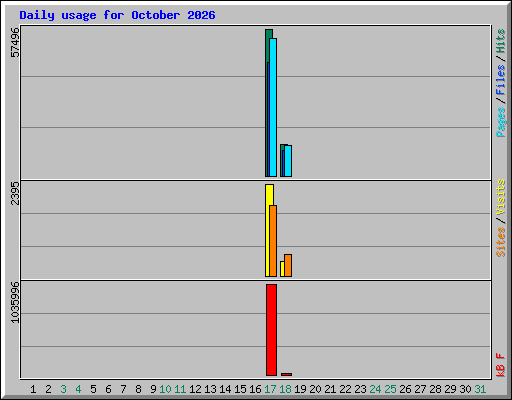The height and width of the screenshot is (400, 512).
Task: Click day label 6 on the axis
Action: 108,389
